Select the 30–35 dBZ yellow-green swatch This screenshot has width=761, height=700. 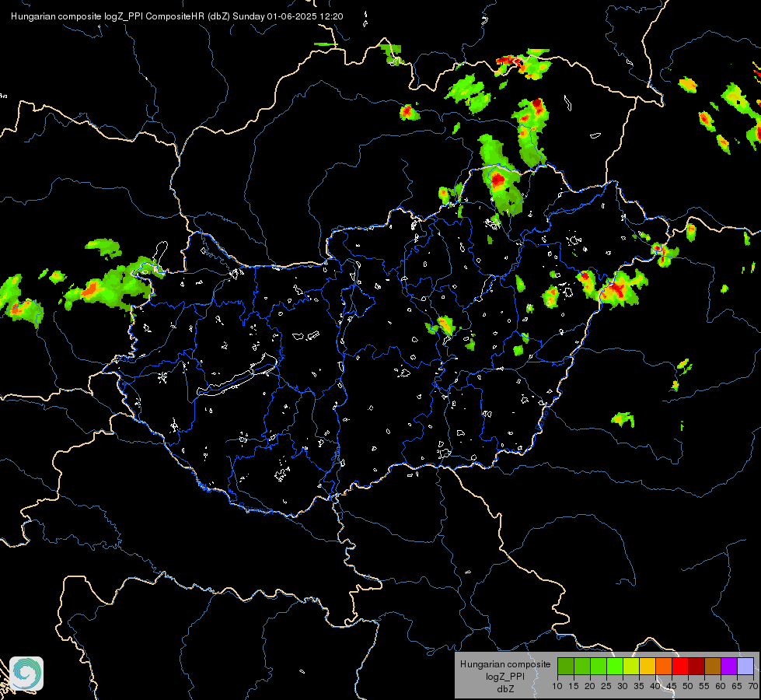631,666
